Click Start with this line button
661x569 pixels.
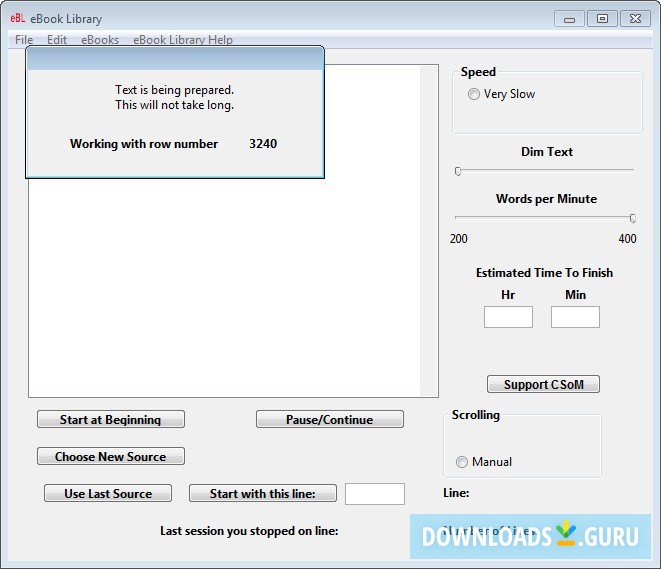tap(263, 493)
